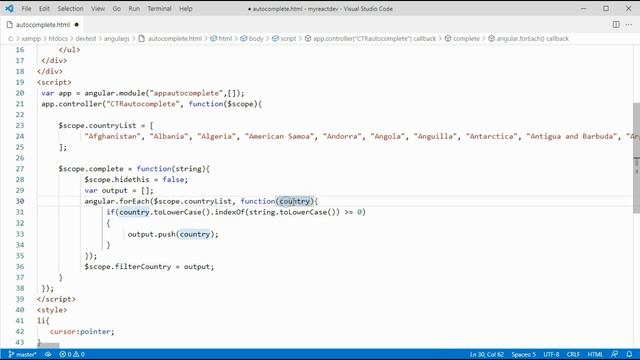Screen dimensions: 640x360
Task: Click the CRLF line ending indicator
Action: 573,354
